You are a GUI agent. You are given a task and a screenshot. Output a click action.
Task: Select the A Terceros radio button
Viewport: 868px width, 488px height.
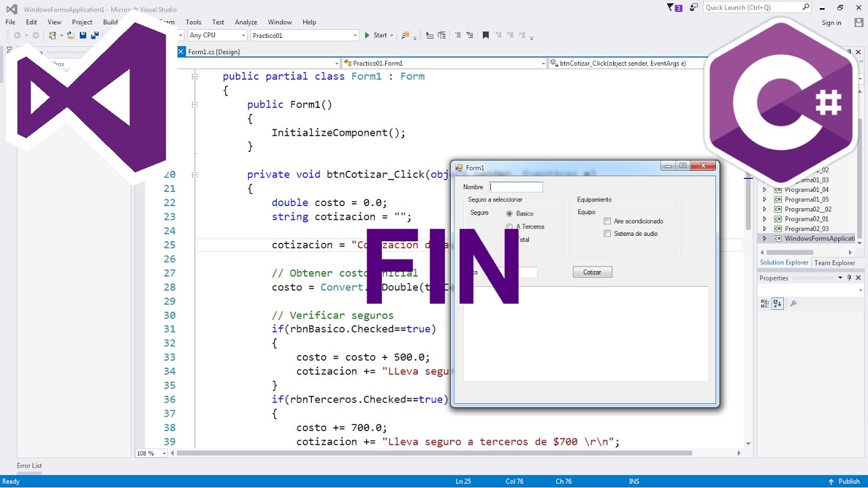pos(509,226)
